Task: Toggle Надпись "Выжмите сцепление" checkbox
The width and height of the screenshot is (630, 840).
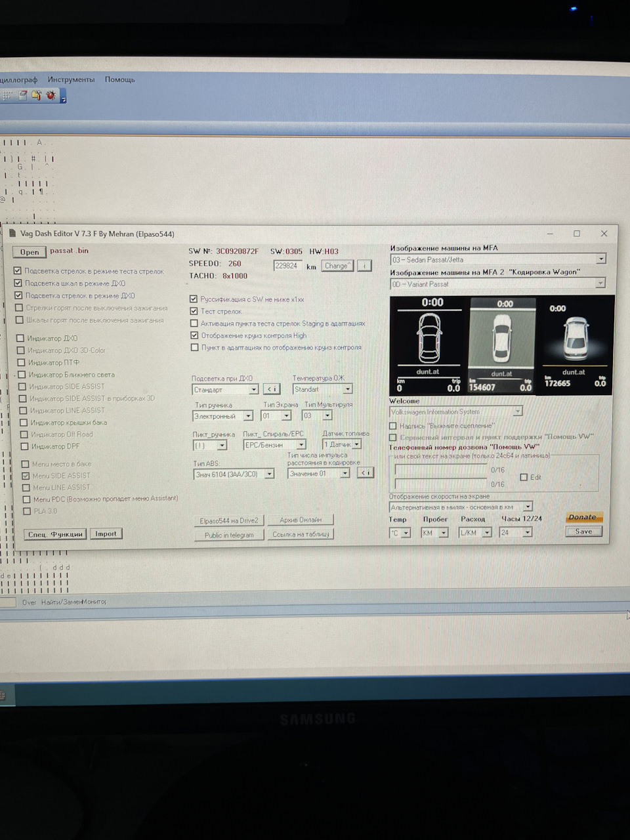Action: (x=393, y=426)
